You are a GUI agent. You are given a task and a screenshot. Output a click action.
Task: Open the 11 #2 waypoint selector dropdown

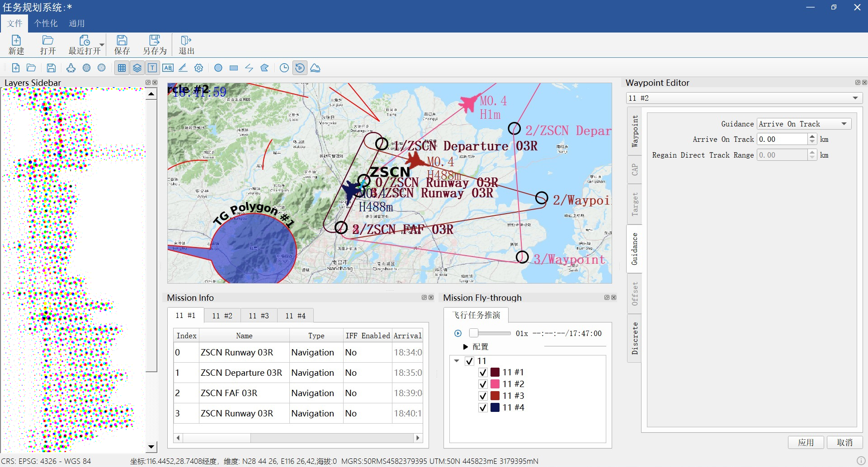pyautogui.click(x=744, y=98)
